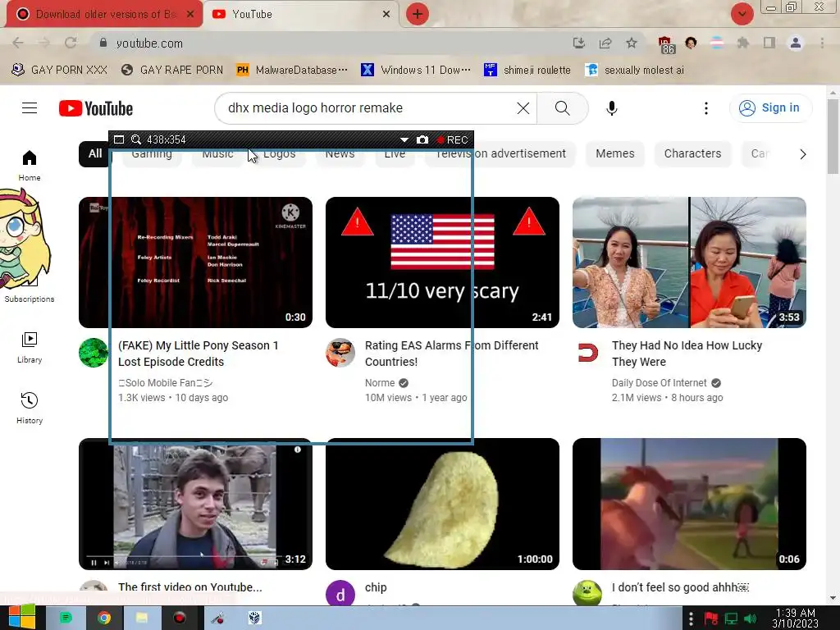Click the taskbar clock showing 1:39 AM
This screenshot has width=840, height=630.
click(796, 619)
